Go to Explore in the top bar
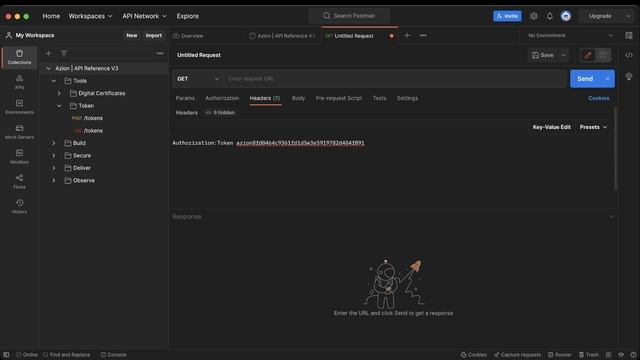640x360 pixels. click(188, 16)
